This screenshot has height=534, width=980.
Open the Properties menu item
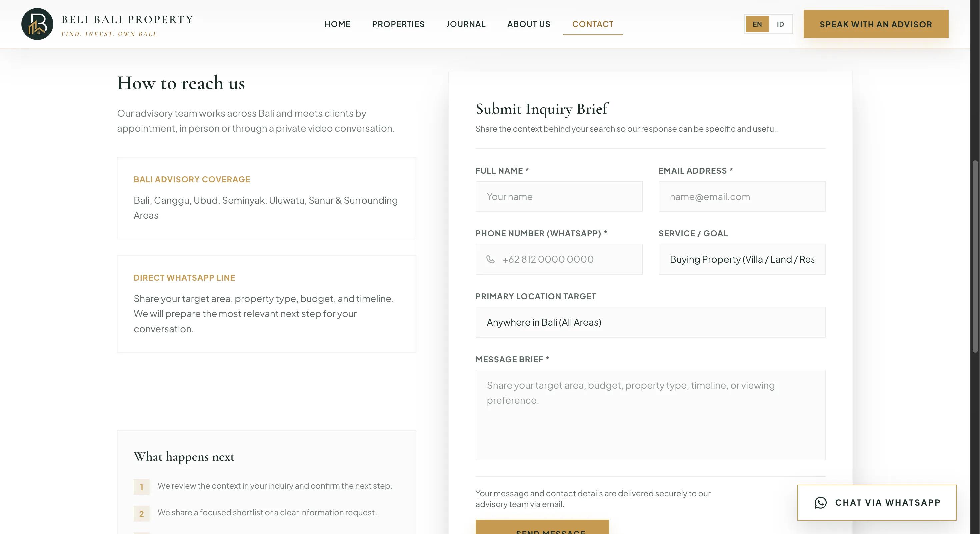tap(398, 24)
